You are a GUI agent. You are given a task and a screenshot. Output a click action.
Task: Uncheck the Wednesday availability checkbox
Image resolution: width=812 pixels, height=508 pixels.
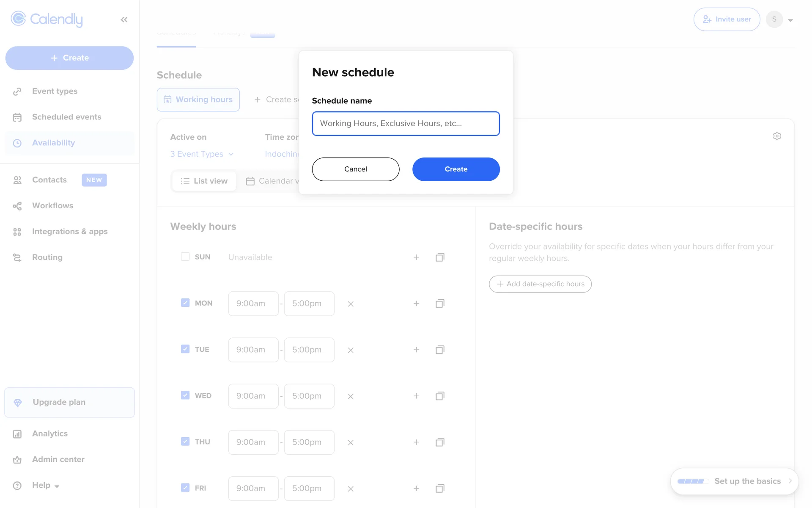185,395
